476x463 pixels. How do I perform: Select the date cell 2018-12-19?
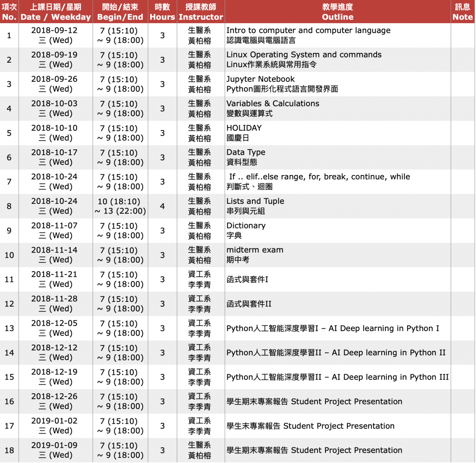(x=56, y=377)
